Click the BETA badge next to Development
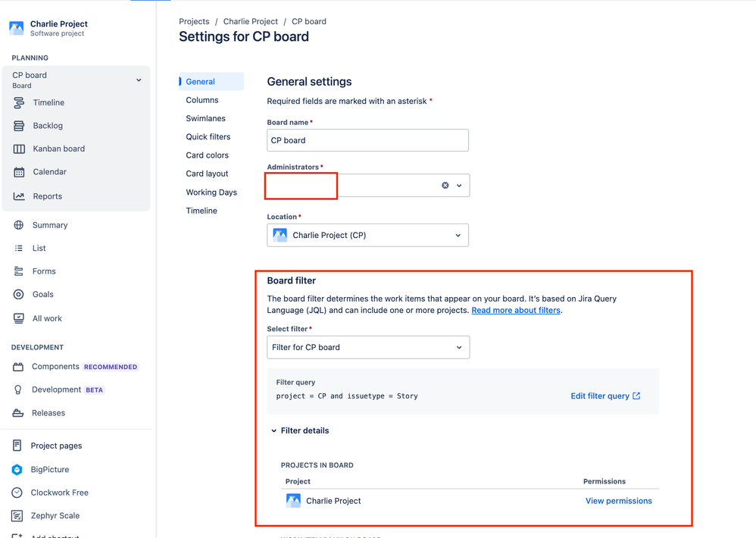 click(95, 390)
